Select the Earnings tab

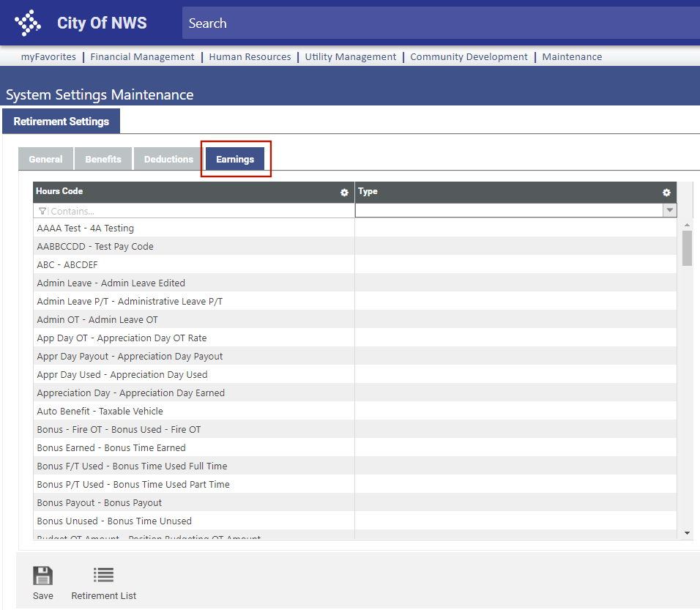tap(235, 159)
